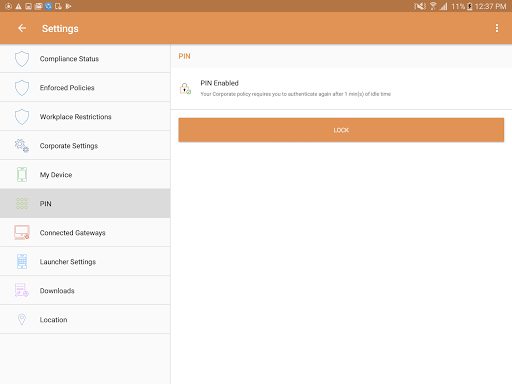Tap the back arrow beside Settings

tap(22, 28)
